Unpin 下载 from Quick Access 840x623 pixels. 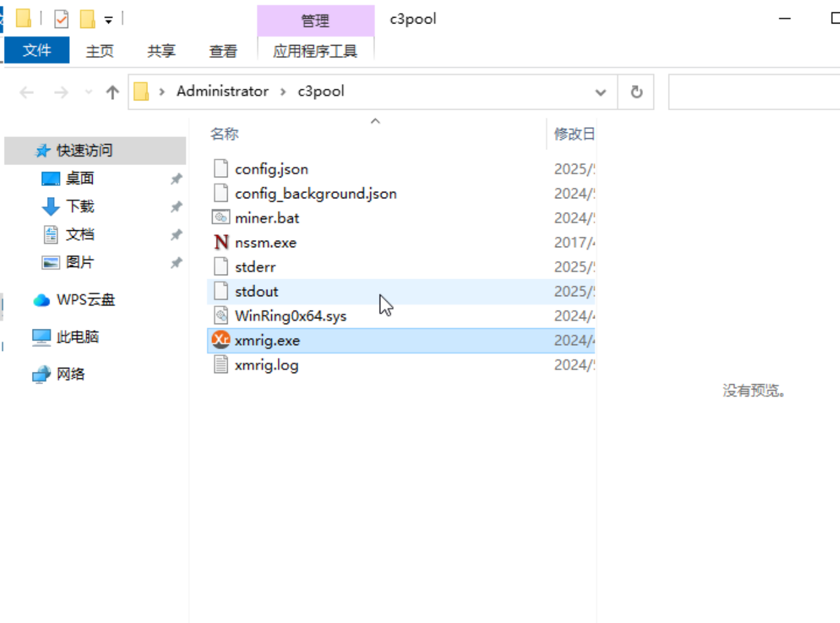[176, 207]
